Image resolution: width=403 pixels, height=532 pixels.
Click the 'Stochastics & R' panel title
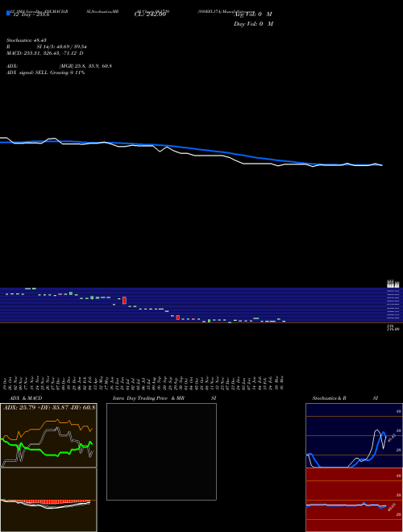(330, 398)
